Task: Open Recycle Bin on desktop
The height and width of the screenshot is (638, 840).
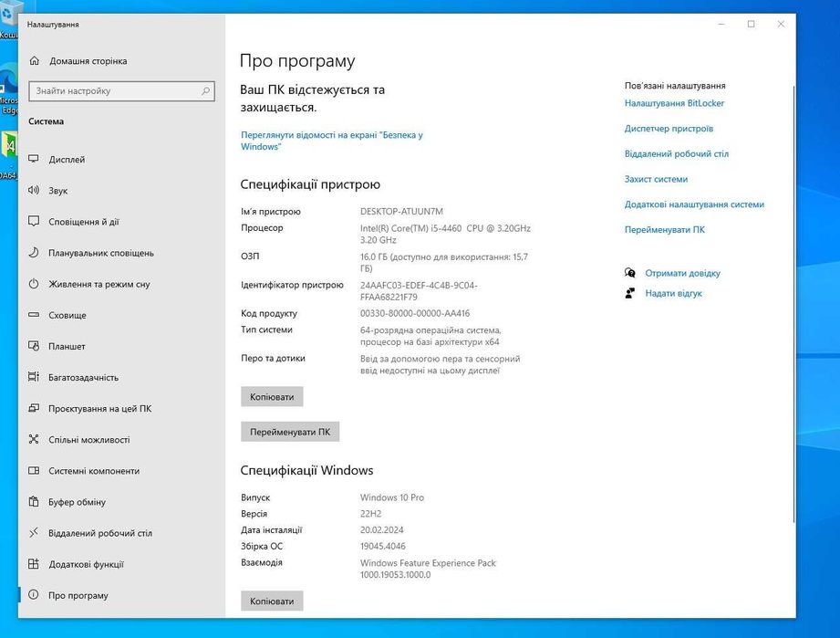Action: coord(8,20)
